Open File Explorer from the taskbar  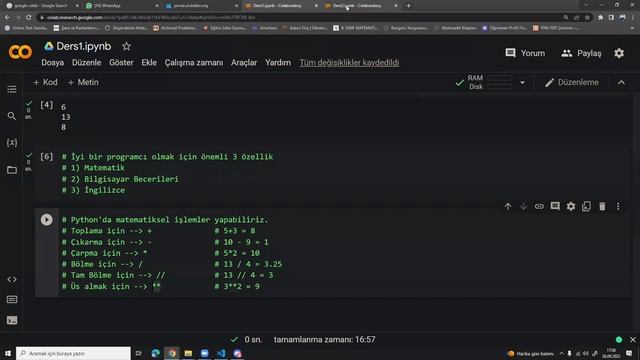(x=188, y=353)
